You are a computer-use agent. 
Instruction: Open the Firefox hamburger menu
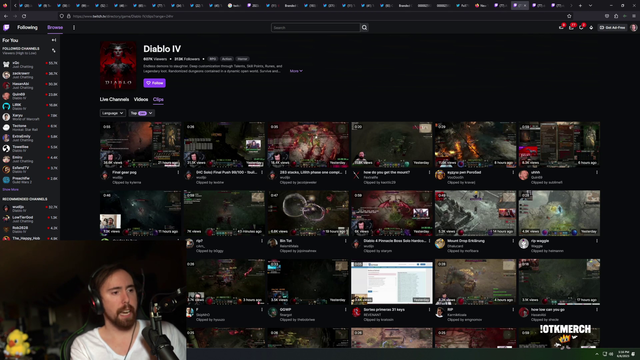coord(634,16)
